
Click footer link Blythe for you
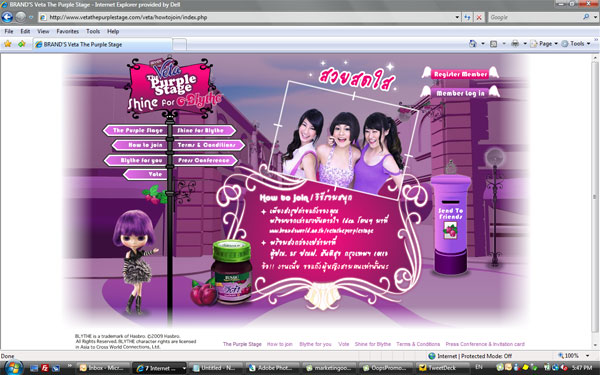(315, 344)
